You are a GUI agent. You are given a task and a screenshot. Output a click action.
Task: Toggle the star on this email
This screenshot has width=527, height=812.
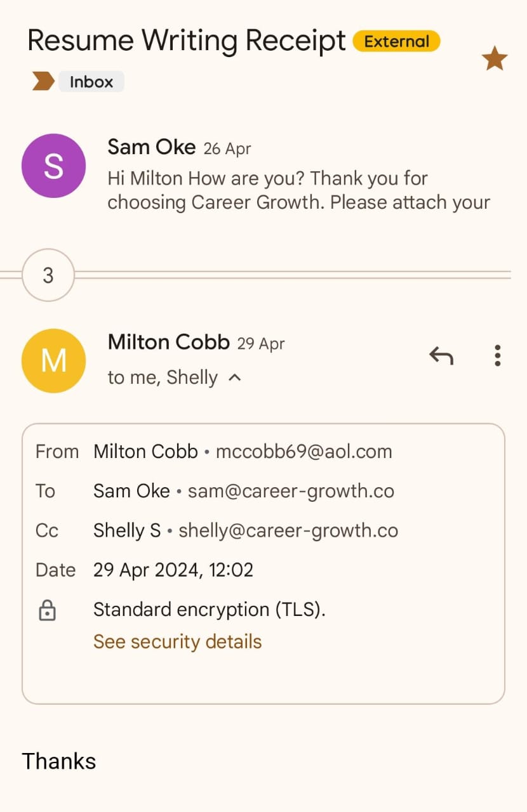(x=495, y=60)
